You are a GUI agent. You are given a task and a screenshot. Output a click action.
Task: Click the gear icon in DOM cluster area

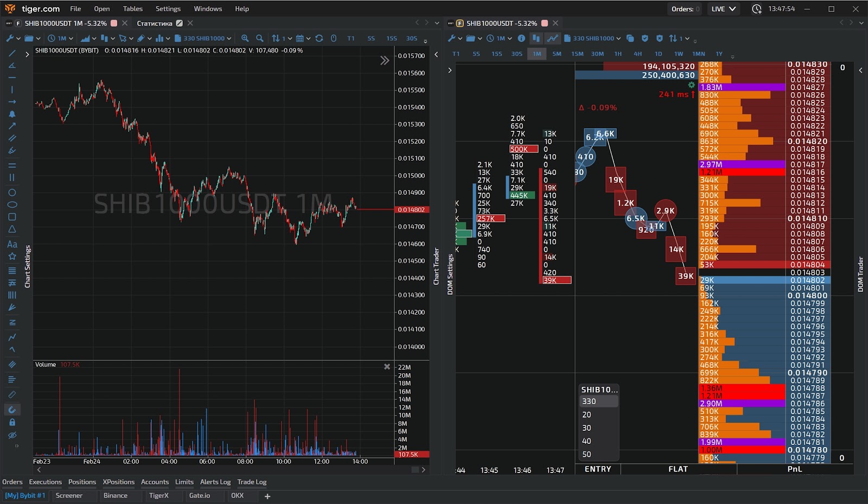point(691,85)
